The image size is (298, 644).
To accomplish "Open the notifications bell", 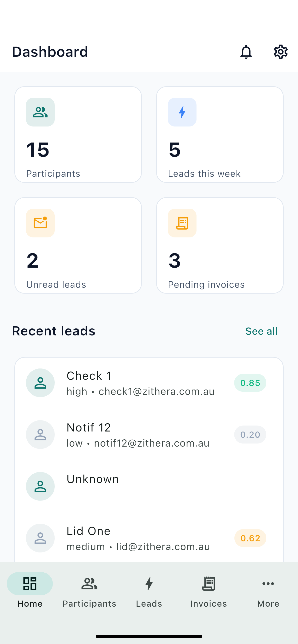I will click(246, 52).
